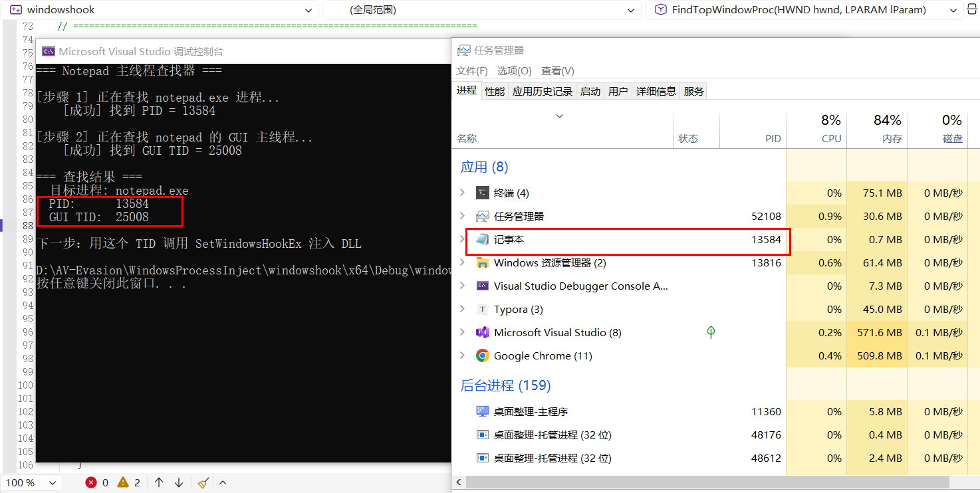
Task: Select PID 52108 in 任务管理器 row
Action: (766, 216)
